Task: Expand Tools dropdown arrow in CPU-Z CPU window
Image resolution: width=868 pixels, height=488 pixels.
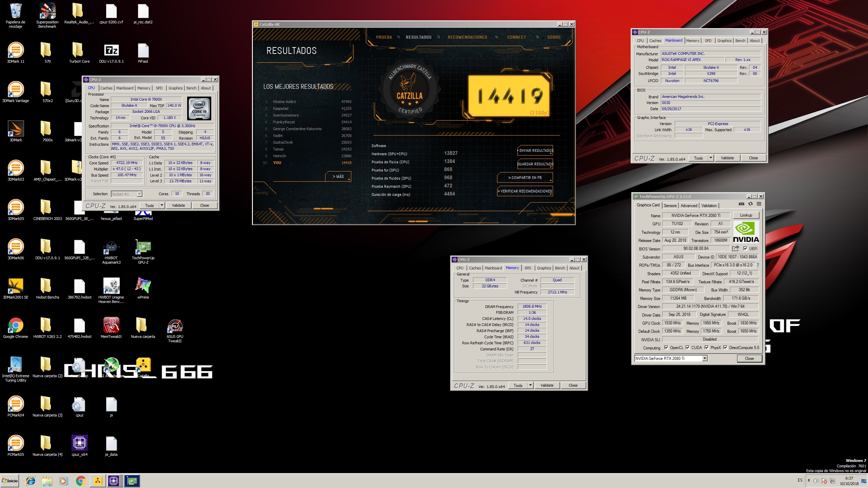Action: coord(162,205)
